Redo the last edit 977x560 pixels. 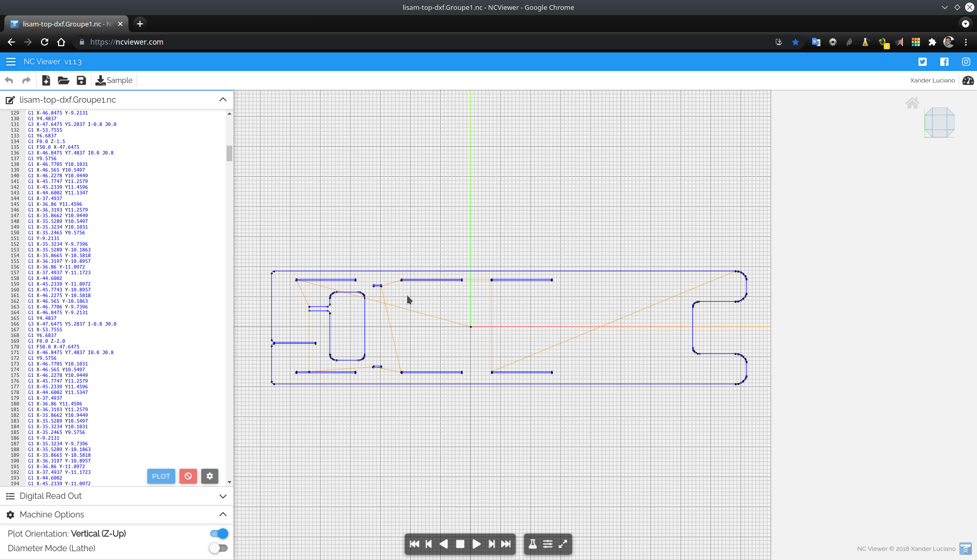coord(26,80)
